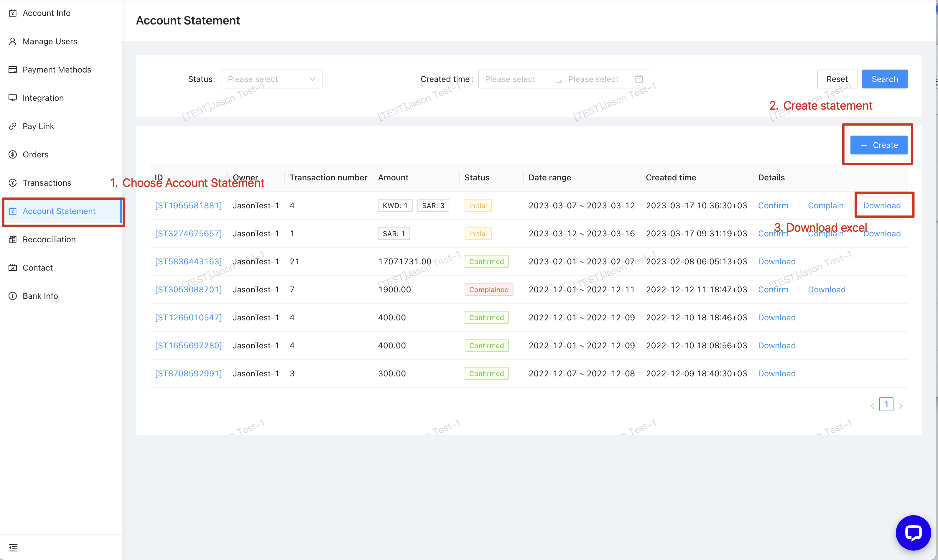
Task: Go to next page arrow
Action: click(x=901, y=406)
